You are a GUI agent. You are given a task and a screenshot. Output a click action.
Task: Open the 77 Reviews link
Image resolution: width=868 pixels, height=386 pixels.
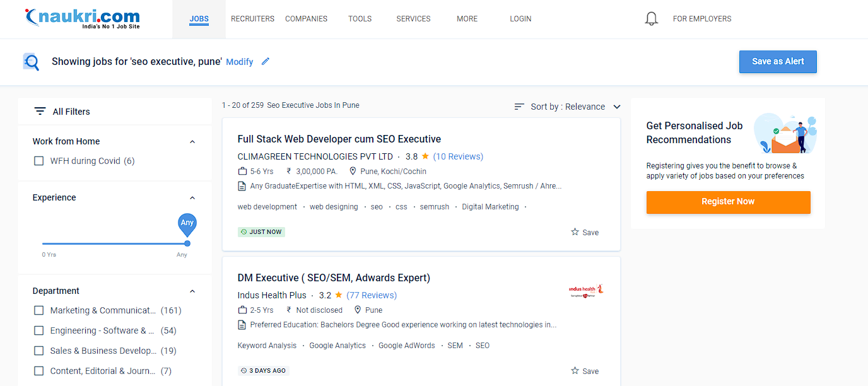(372, 295)
